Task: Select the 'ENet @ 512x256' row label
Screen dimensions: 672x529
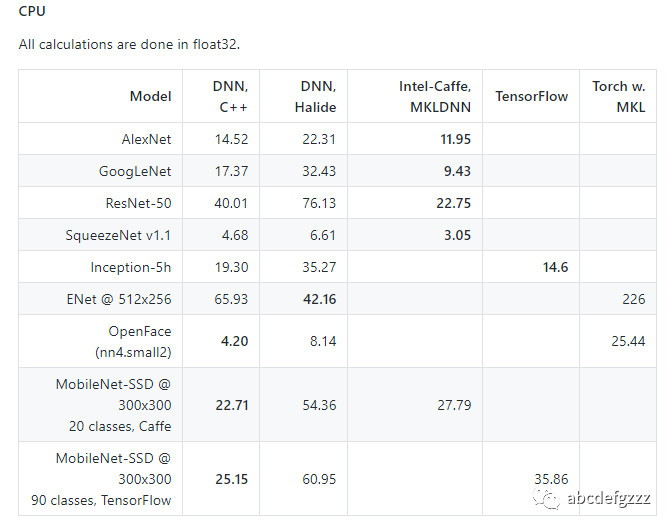Action: pyautogui.click(x=119, y=299)
